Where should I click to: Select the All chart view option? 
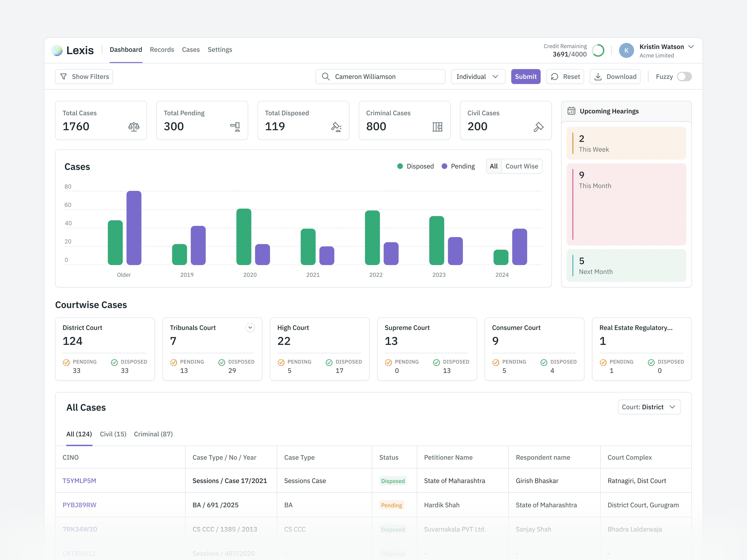point(493,166)
